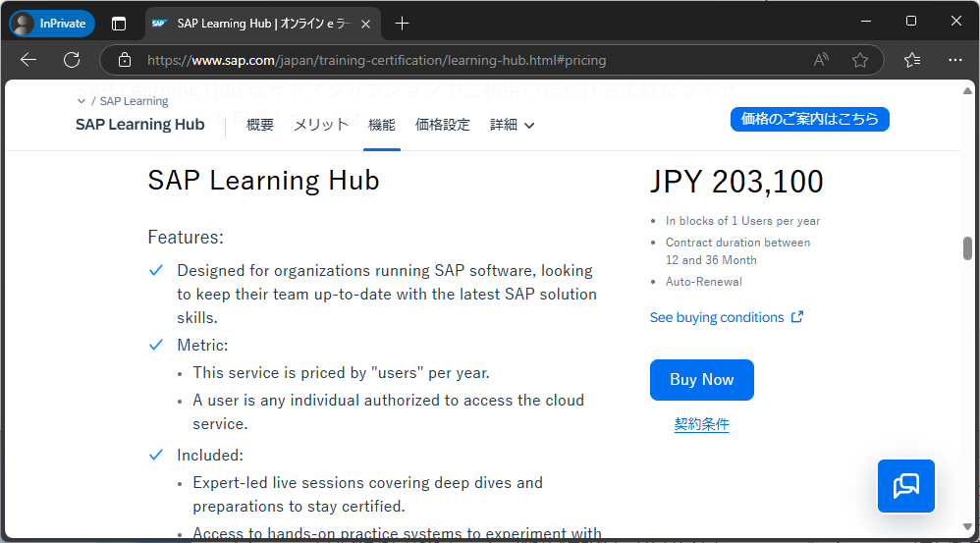
Task: Go to the 概要 section
Action: coord(260,125)
